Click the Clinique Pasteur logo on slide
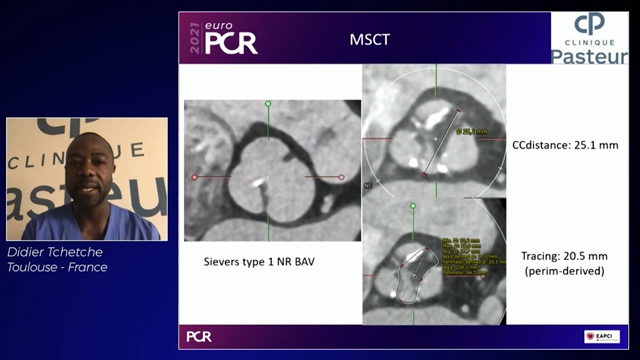This screenshot has height=360, width=640. [x=589, y=38]
